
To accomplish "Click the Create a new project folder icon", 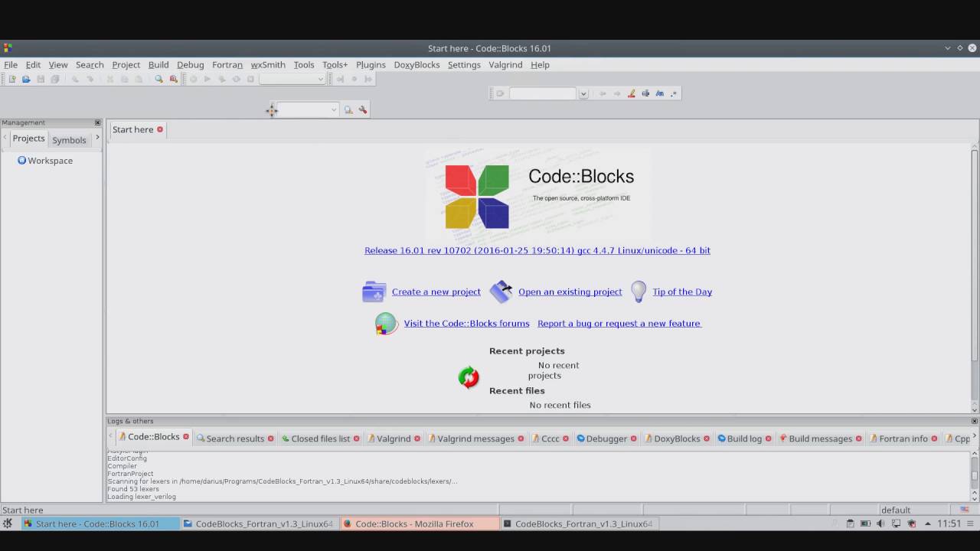I will [374, 292].
